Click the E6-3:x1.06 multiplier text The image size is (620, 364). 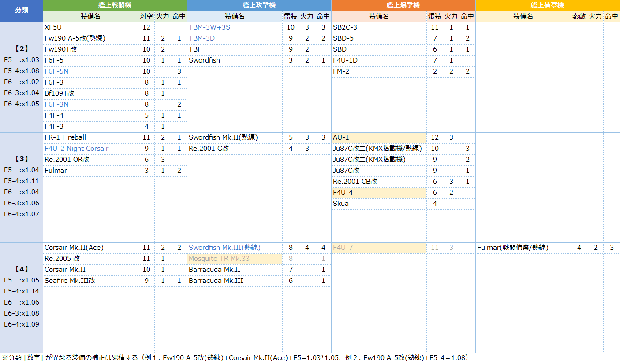22,203
